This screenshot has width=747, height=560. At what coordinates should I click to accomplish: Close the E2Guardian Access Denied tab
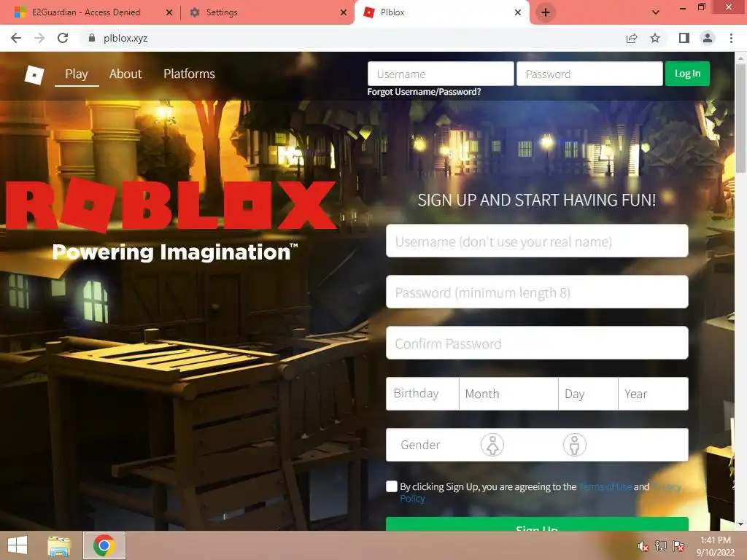(x=169, y=12)
